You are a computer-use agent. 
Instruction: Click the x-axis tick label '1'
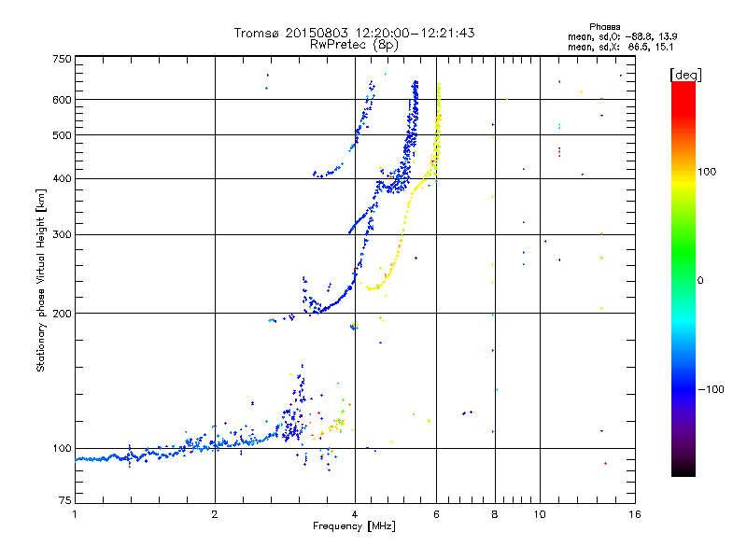coord(75,514)
